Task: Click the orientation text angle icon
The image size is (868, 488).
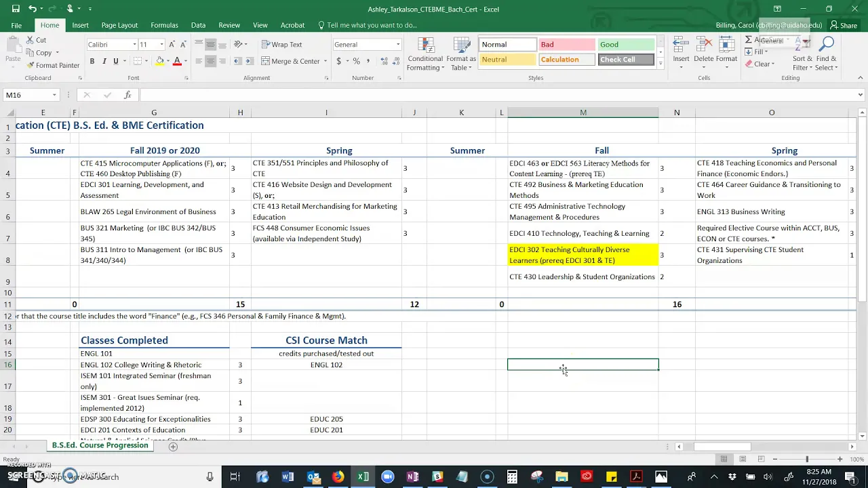Action: pyautogui.click(x=238, y=45)
